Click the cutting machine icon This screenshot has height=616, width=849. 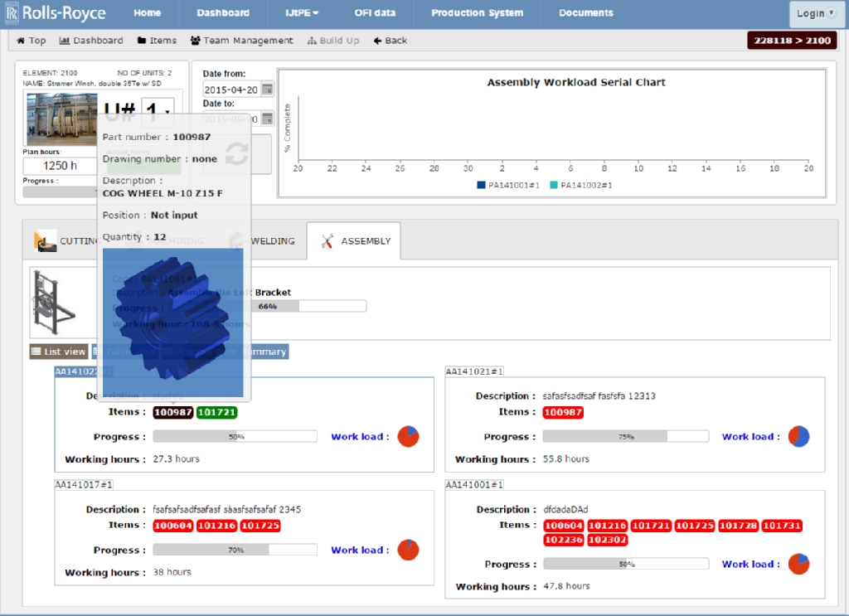(45, 241)
